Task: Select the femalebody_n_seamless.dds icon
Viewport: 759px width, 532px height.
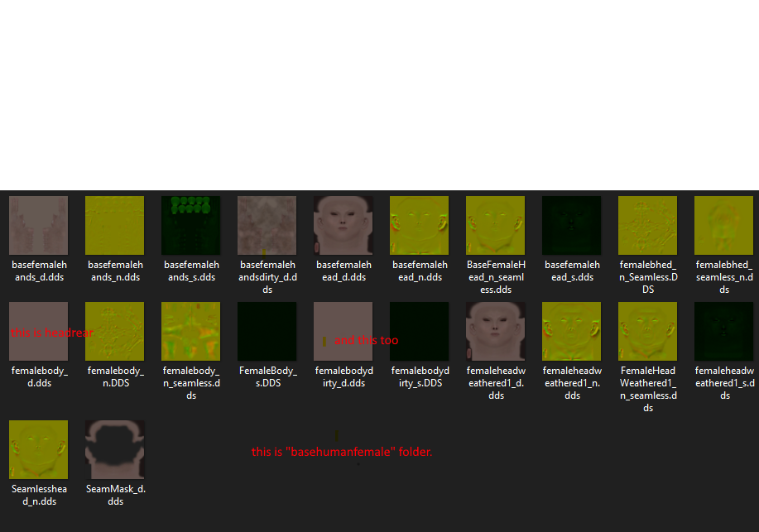Action: click(190, 332)
